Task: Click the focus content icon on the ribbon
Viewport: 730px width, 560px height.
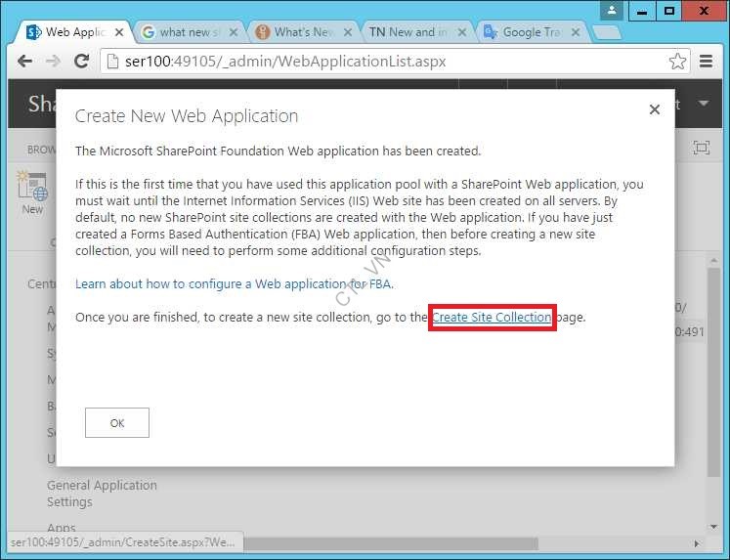Action: tap(701, 148)
